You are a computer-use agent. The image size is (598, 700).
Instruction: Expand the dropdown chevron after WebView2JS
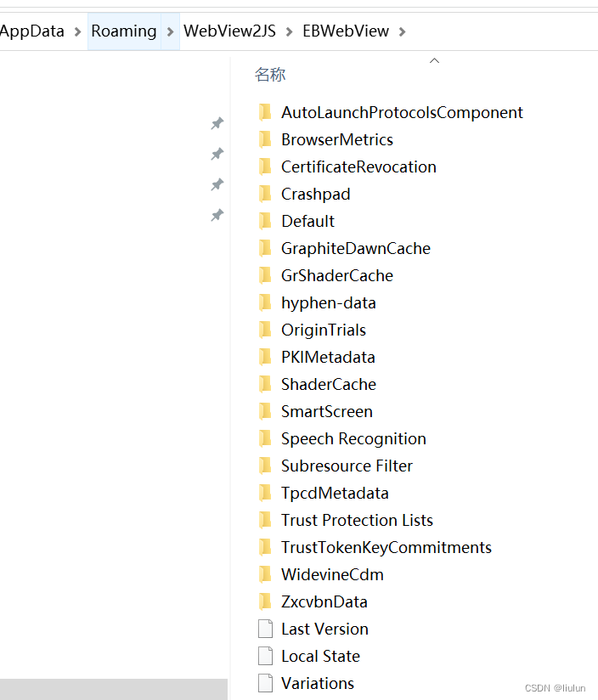point(289,31)
